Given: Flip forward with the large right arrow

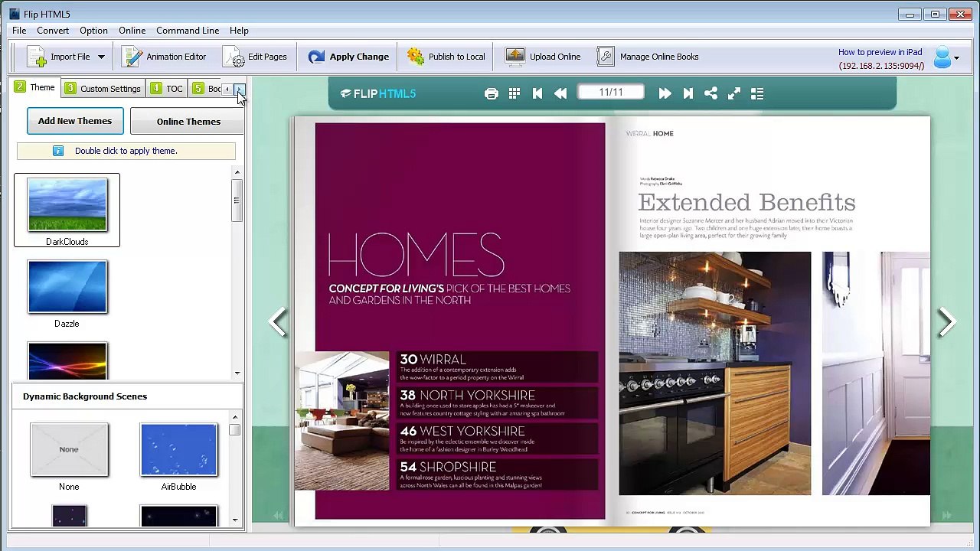Looking at the screenshot, I should coord(947,322).
